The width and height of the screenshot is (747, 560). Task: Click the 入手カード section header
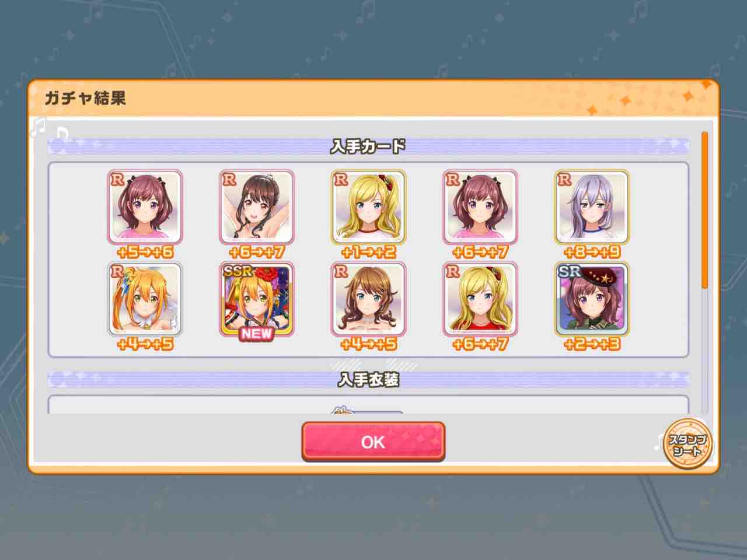pyautogui.click(x=368, y=146)
